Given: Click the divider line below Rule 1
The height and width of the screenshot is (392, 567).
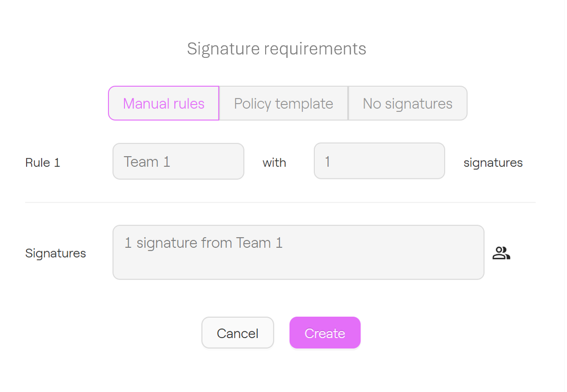Looking at the screenshot, I should point(280,203).
